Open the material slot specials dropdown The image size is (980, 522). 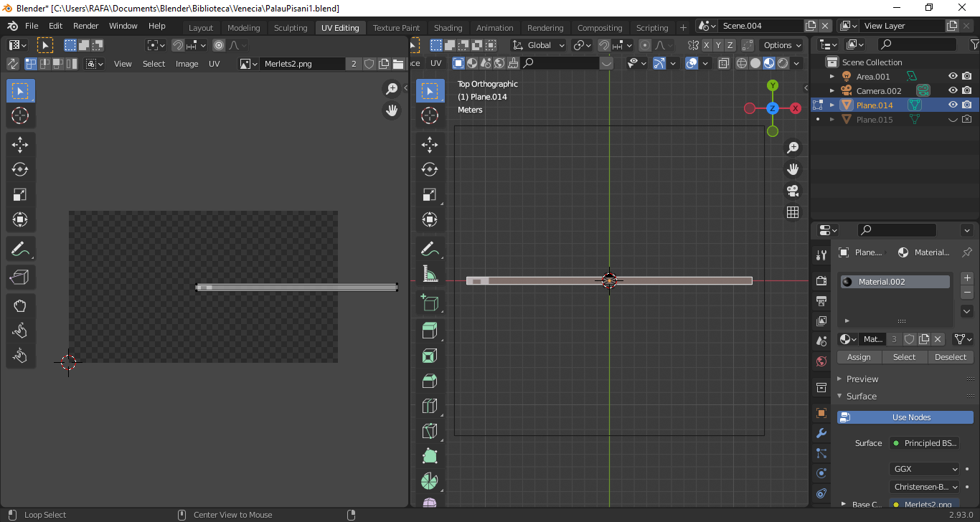pyautogui.click(x=967, y=312)
